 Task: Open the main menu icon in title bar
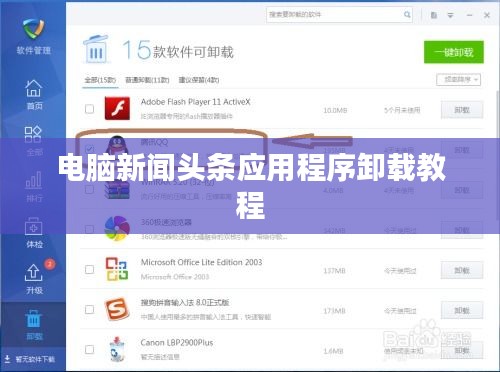pyautogui.click(x=450, y=15)
